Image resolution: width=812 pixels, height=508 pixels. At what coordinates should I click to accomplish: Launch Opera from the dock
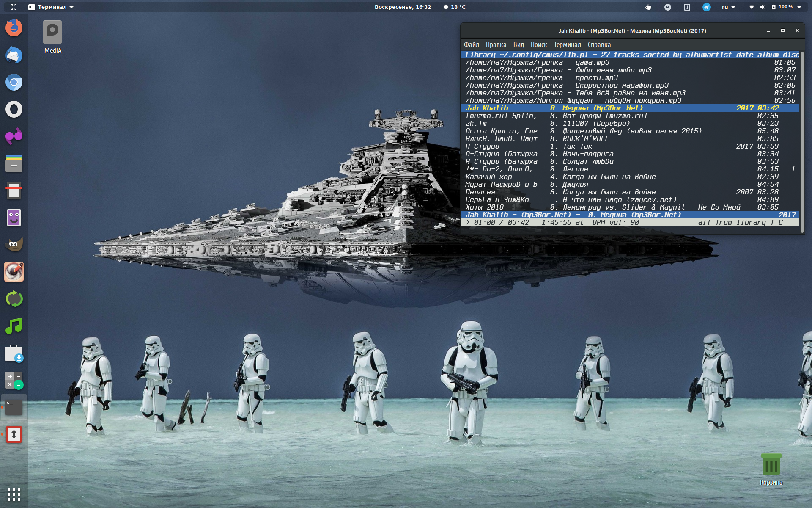point(14,109)
